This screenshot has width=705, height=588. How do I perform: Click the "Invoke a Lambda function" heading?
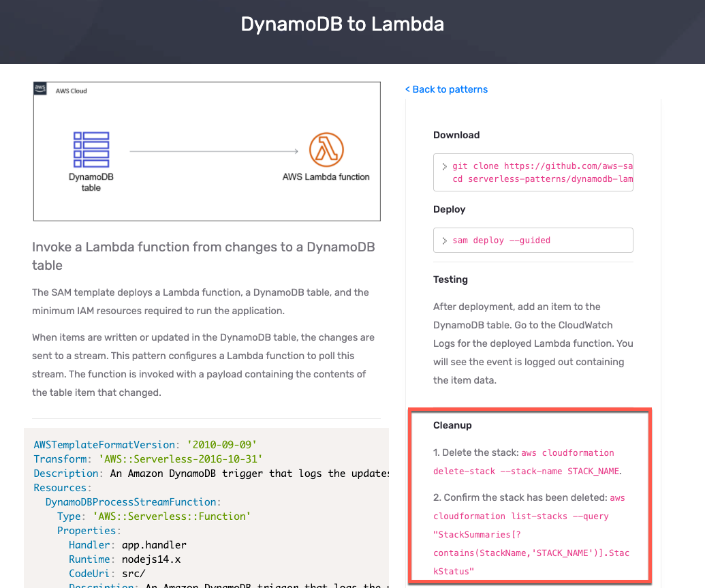point(203,256)
